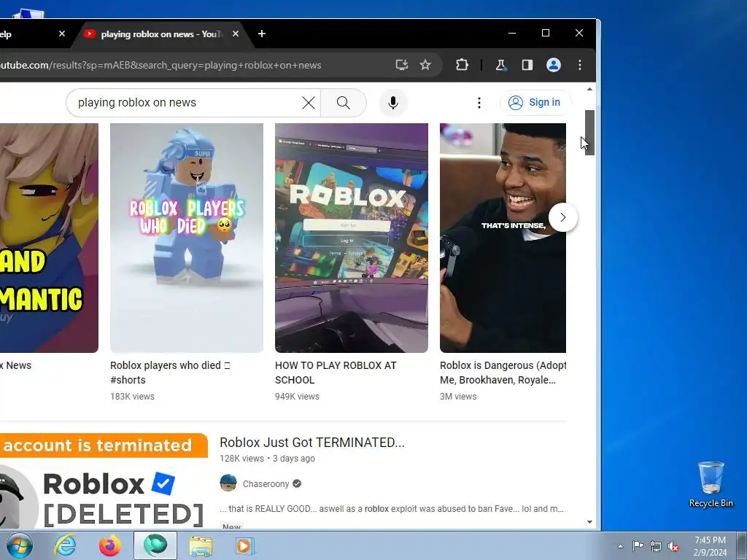The width and height of the screenshot is (747, 560).
Task: Click '128K views • 3 days ago' text
Action: pos(267,459)
